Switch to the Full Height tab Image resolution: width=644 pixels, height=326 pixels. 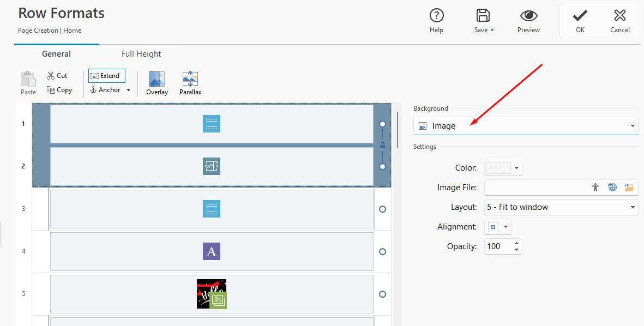[x=141, y=54]
